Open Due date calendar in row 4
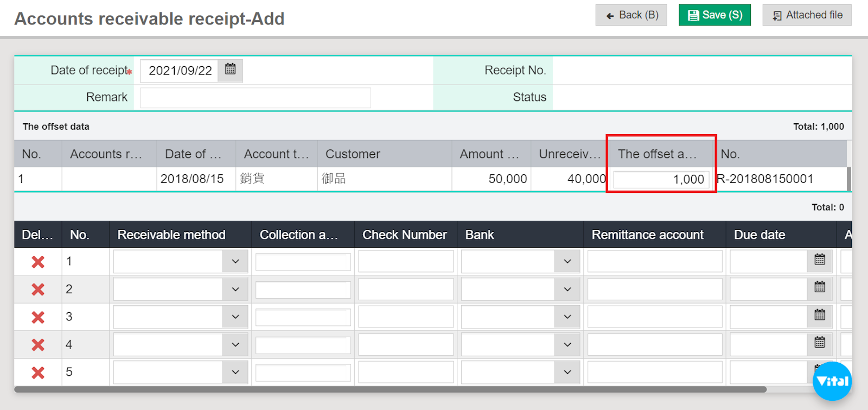The height and width of the screenshot is (410, 868). point(820,343)
